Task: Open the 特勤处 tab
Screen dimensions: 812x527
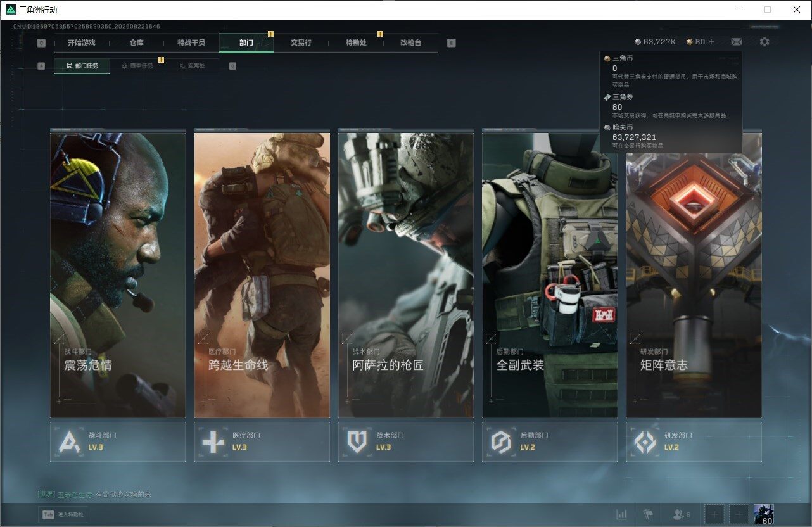Action: click(356, 42)
